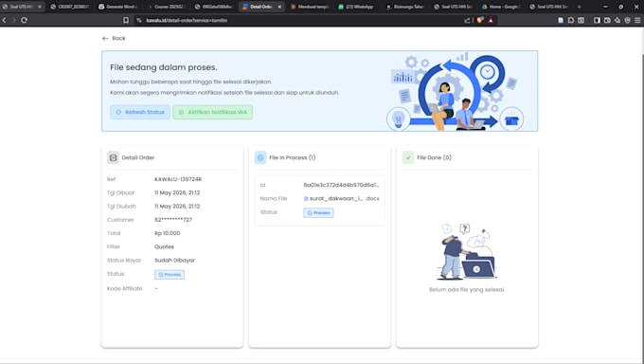
Task: Switch to the WhatsApp tab
Action: click(356, 7)
